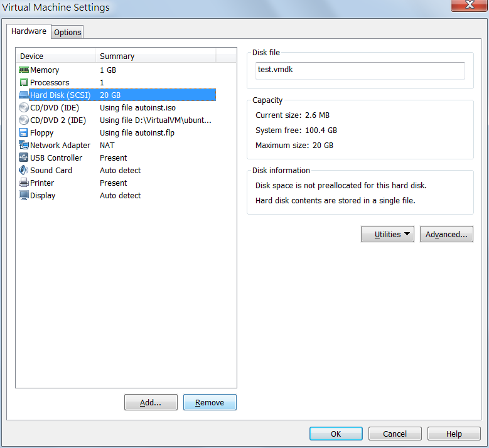This screenshot has width=489, height=448.
Task: Click the USB Controller icon
Action: pyautogui.click(x=24, y=157)
